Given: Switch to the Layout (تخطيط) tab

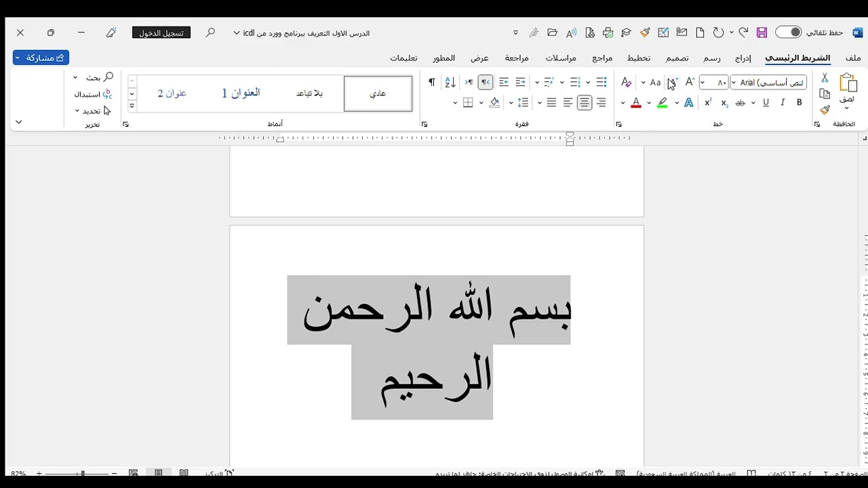Looking at the screenshot, I should [639, 58].
